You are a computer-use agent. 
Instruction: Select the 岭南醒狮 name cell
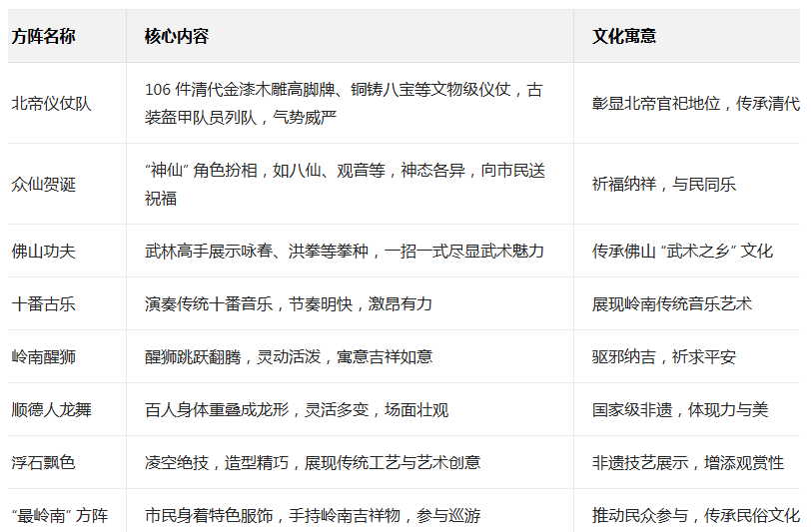(43, 356)
